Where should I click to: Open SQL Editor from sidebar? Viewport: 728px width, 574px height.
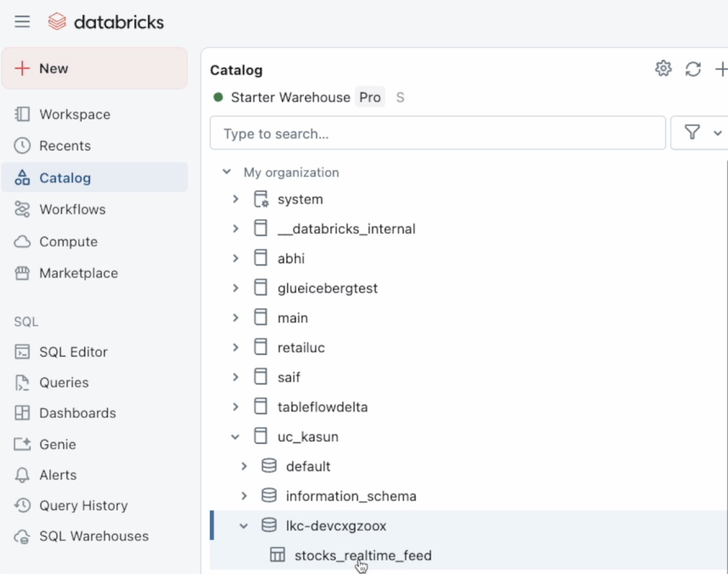[95, 352]
